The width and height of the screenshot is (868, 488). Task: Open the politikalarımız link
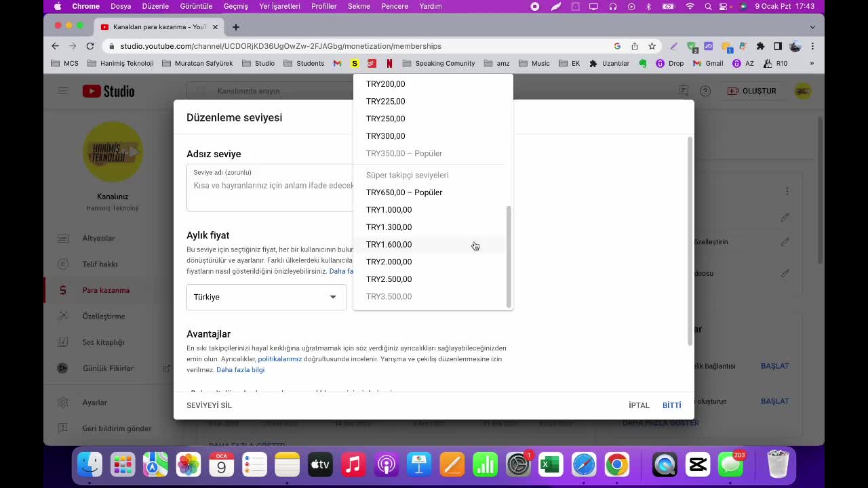pos(279,359)
